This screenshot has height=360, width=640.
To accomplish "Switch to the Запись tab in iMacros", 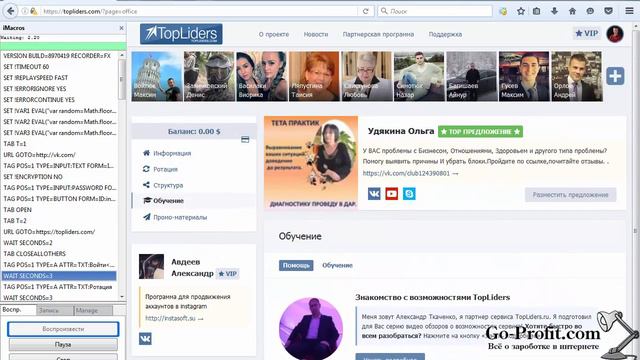I will tap(55, 311).
